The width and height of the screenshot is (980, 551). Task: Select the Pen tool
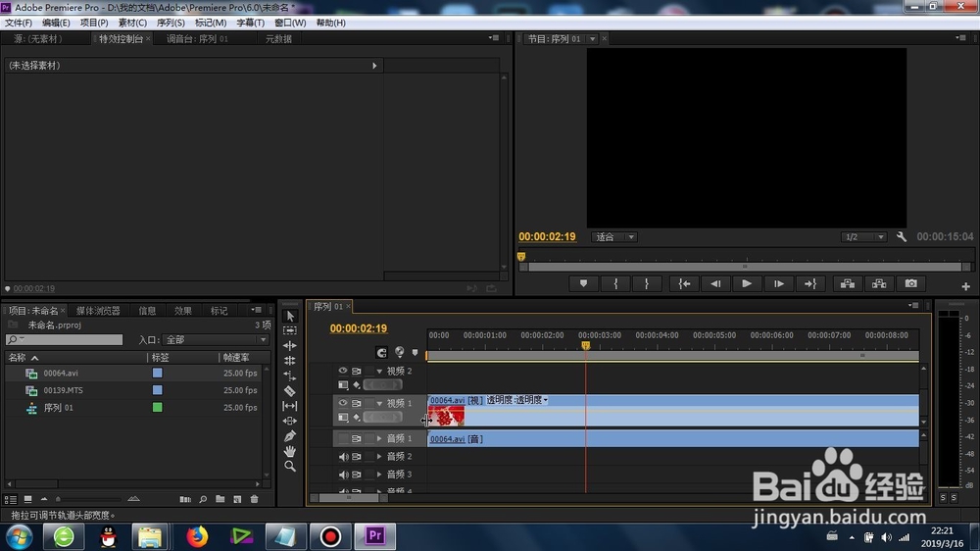[x=290, y=436]
